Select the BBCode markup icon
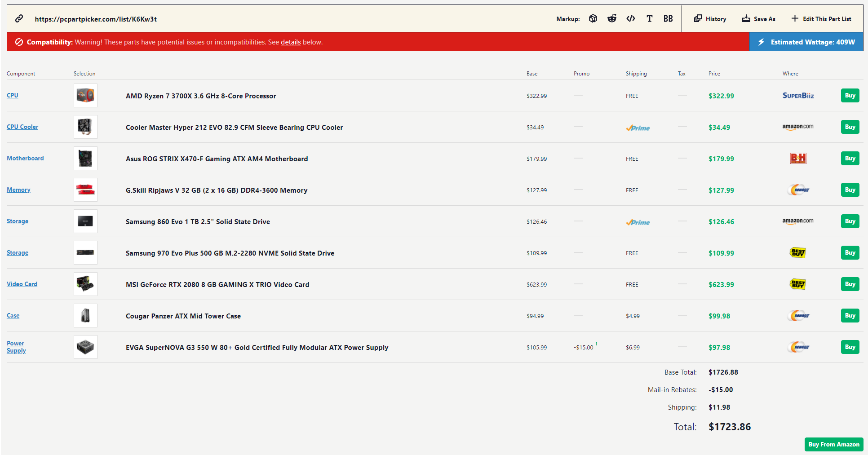The height and width of the screenshot is (455, 868). [x=668, y=18]
